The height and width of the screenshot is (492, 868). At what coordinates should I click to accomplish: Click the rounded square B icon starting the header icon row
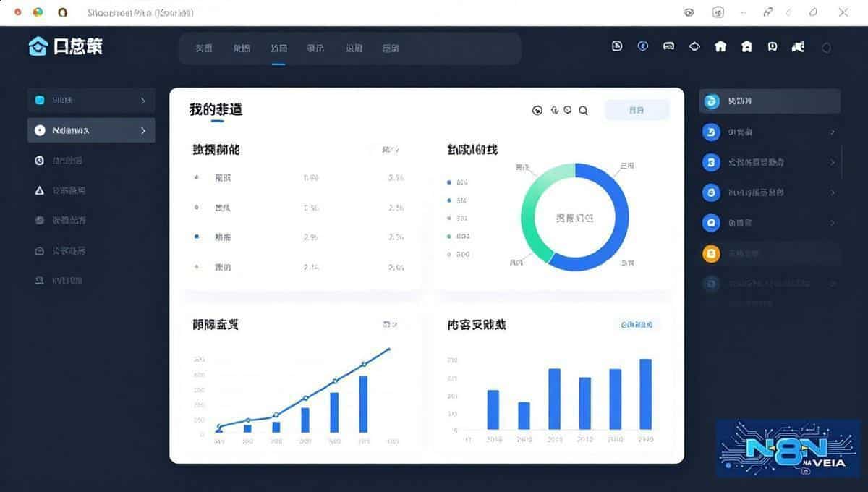click(617, 46)
